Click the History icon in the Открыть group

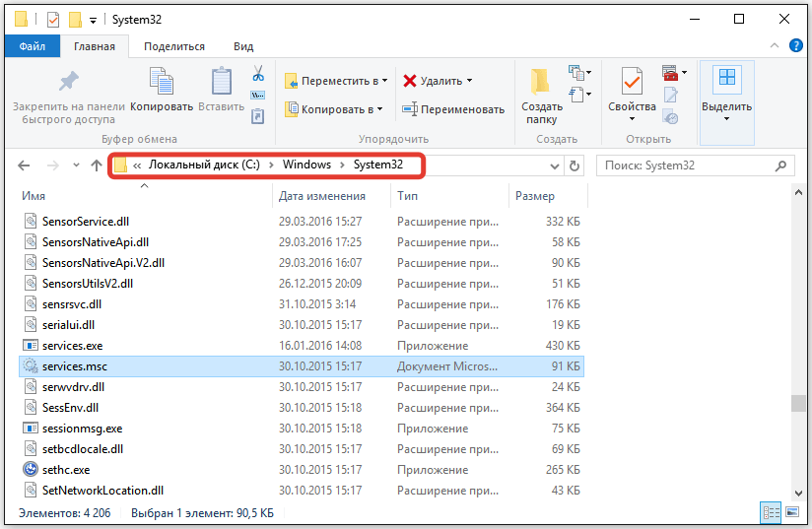(670, 117)
